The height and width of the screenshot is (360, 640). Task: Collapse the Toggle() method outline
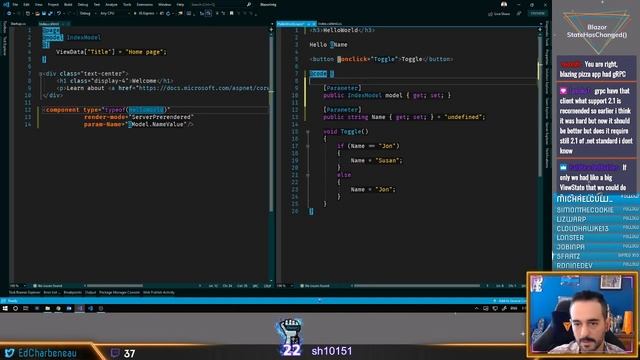click(x=308, y=132)
